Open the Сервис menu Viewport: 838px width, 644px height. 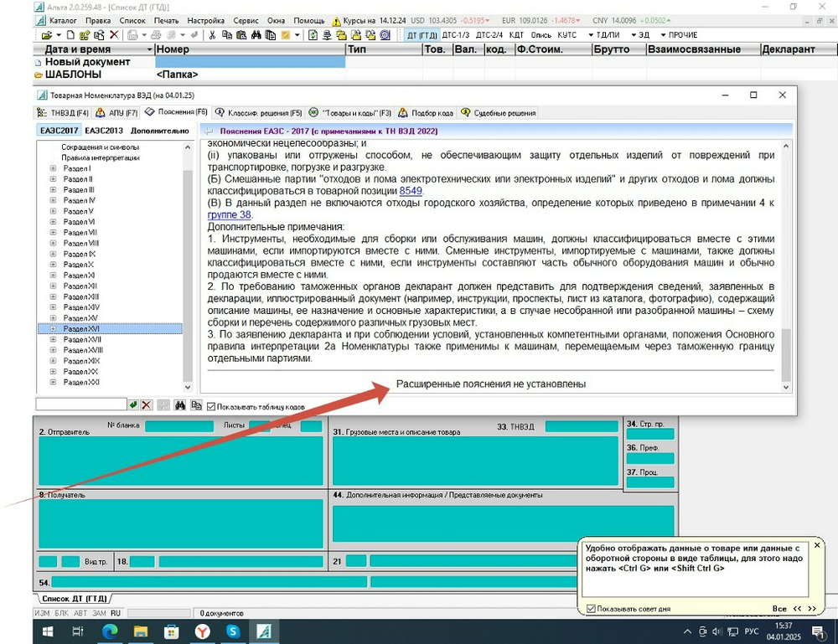[246, 21]
